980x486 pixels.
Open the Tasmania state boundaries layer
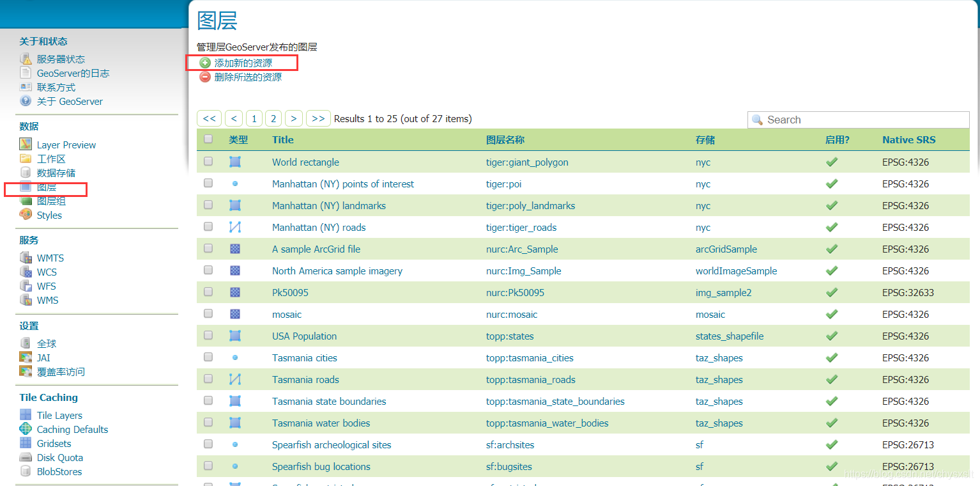pos(329,402)
